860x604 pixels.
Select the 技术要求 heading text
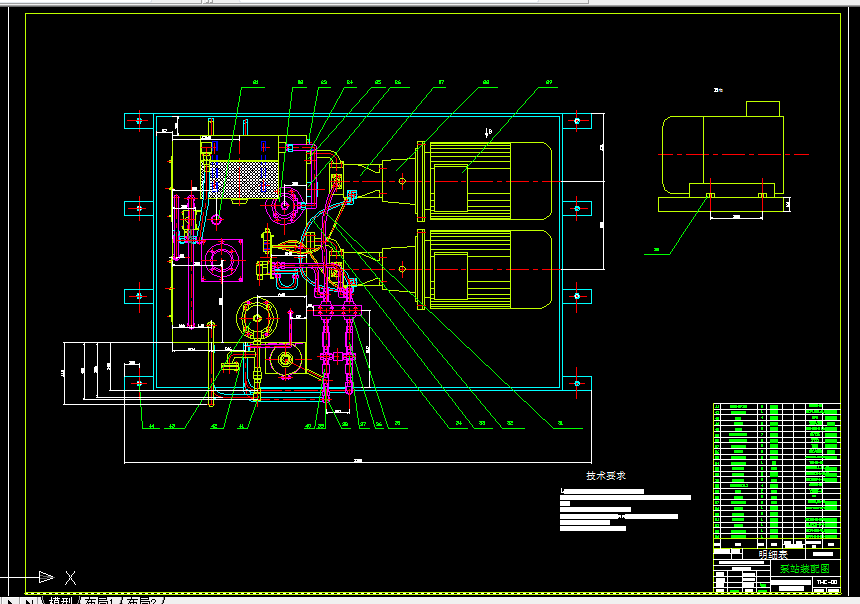pyautogui.click(x=606, y=476)
